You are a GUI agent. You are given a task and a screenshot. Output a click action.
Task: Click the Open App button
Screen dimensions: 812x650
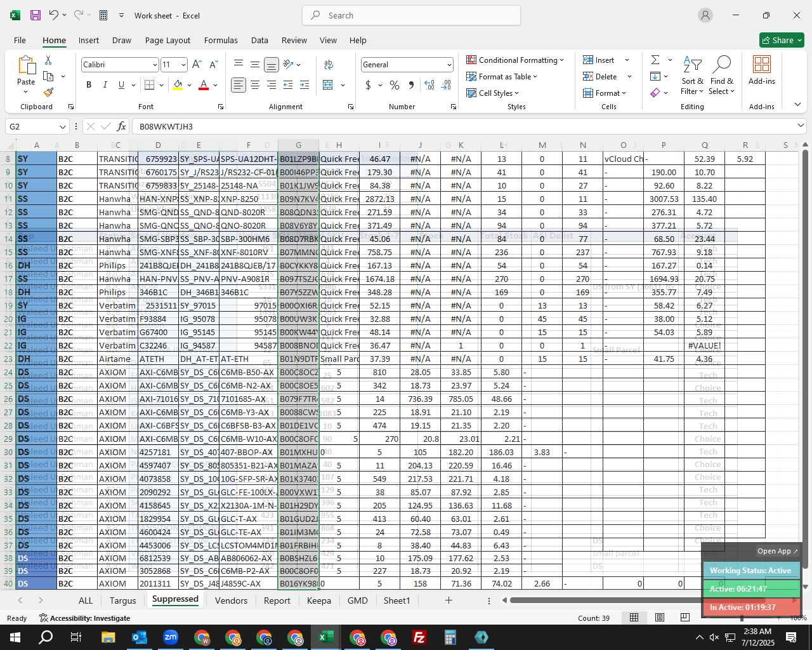(x=777, y=551)
